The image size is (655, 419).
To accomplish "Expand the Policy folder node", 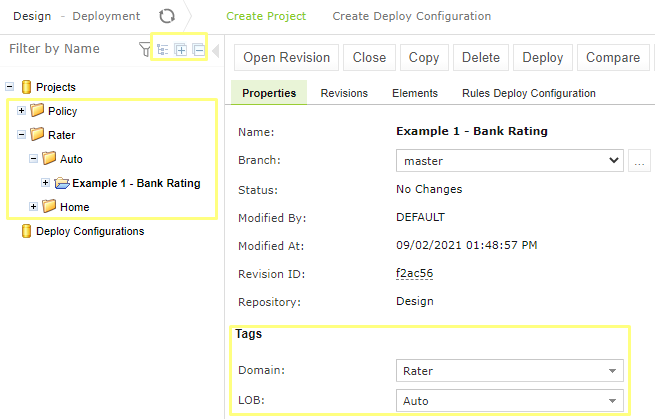I will point(22,111).
